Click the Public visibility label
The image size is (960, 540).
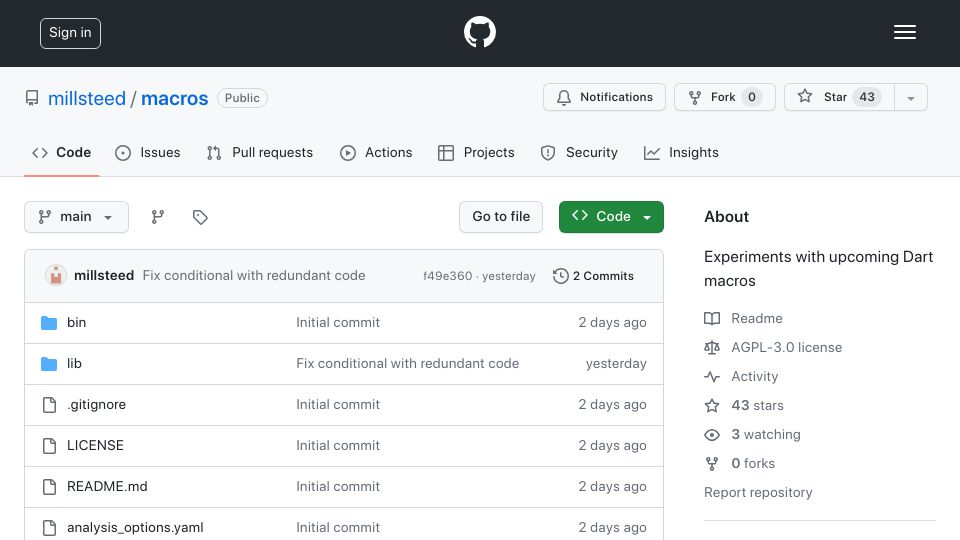click(242, 98)
